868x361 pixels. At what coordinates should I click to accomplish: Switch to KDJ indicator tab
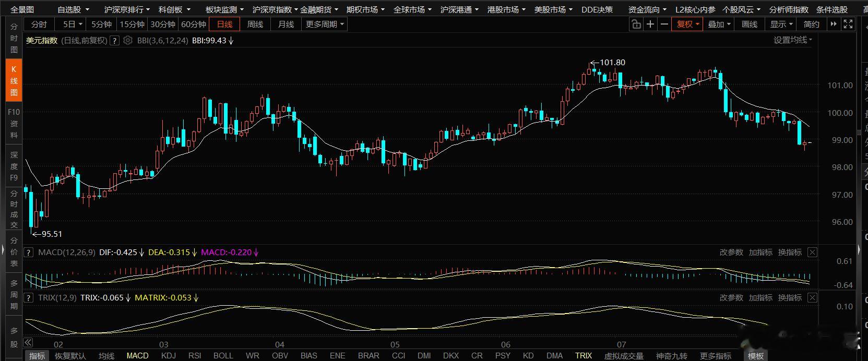pyautogui.click(x=169, y=356)
